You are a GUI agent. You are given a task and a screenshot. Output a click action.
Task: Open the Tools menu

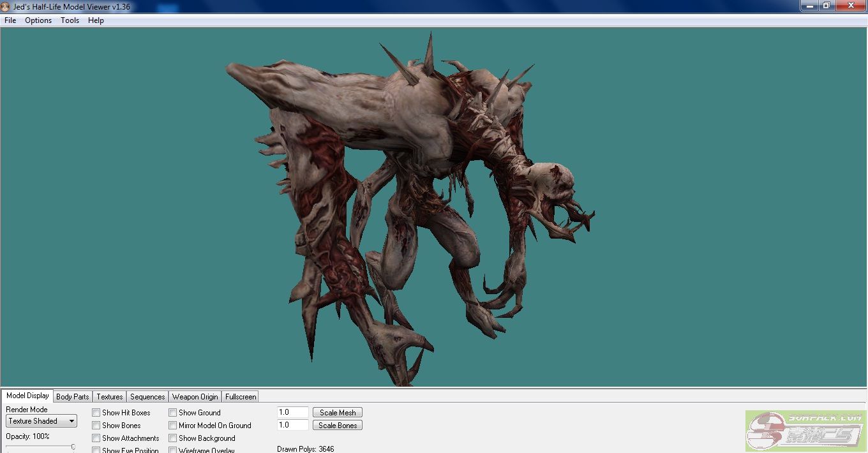[70, 20]
